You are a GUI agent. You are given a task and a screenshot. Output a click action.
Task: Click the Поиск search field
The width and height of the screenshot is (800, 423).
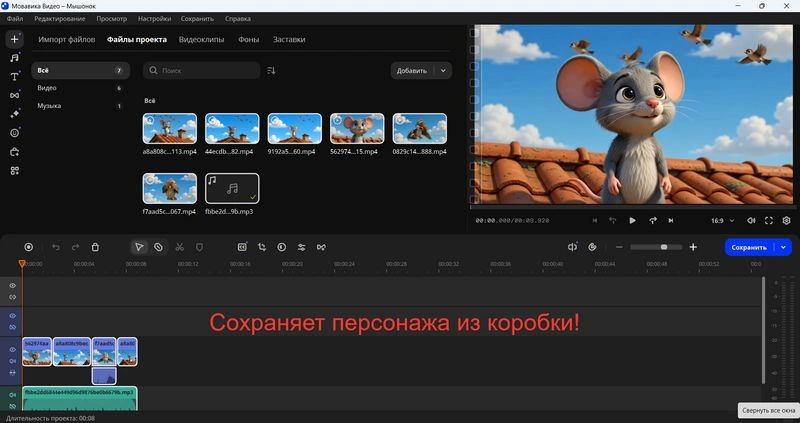pyautogui.click(x=202, y=70)
